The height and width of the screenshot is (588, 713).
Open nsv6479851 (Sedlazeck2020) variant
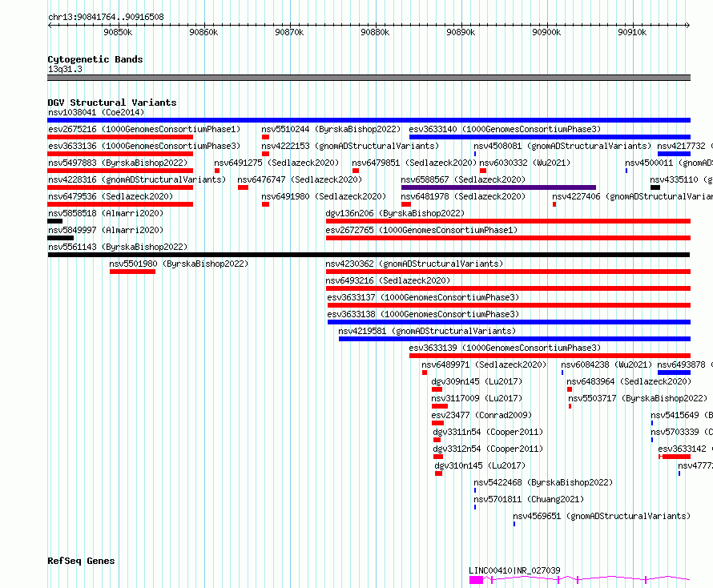[414, 163]
